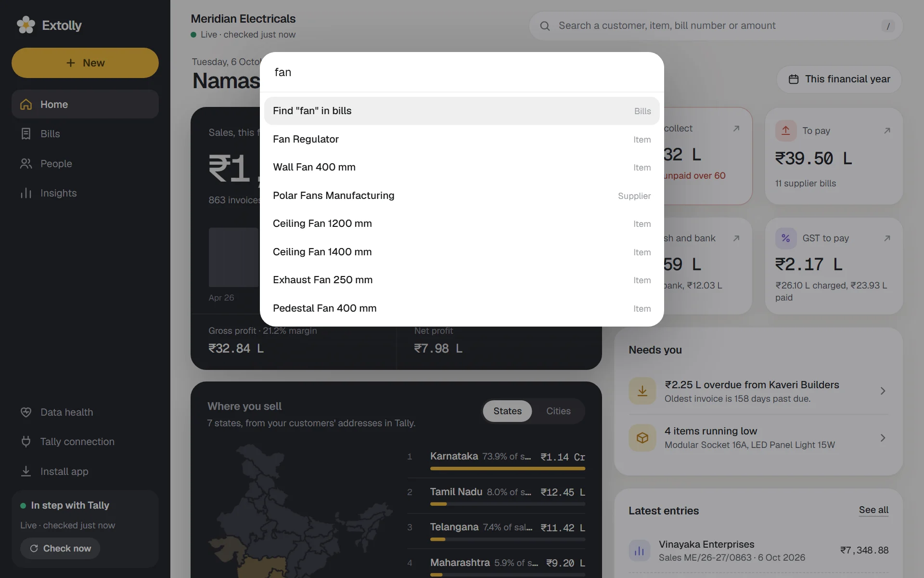This screenshot has width=924, height=578.
Task: Click the top customer search bar
Action: click(x=716, y=26)
